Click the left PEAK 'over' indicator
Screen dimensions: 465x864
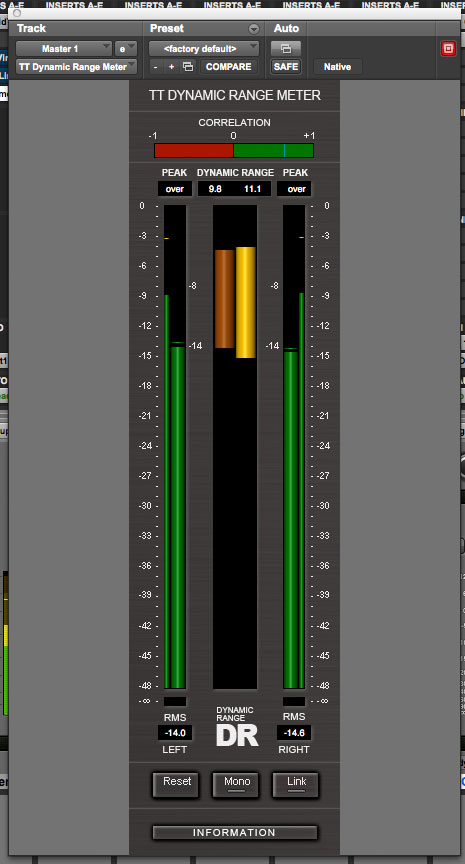point(175,189)
